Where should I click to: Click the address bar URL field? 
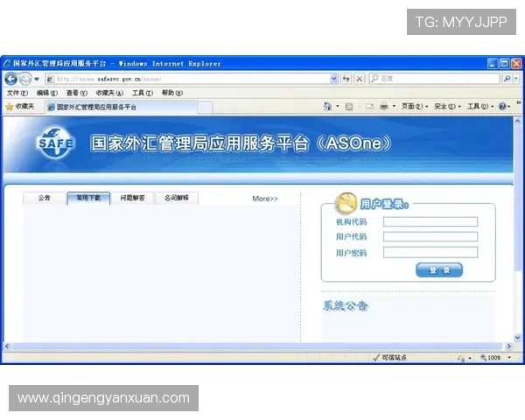(187, 79)
